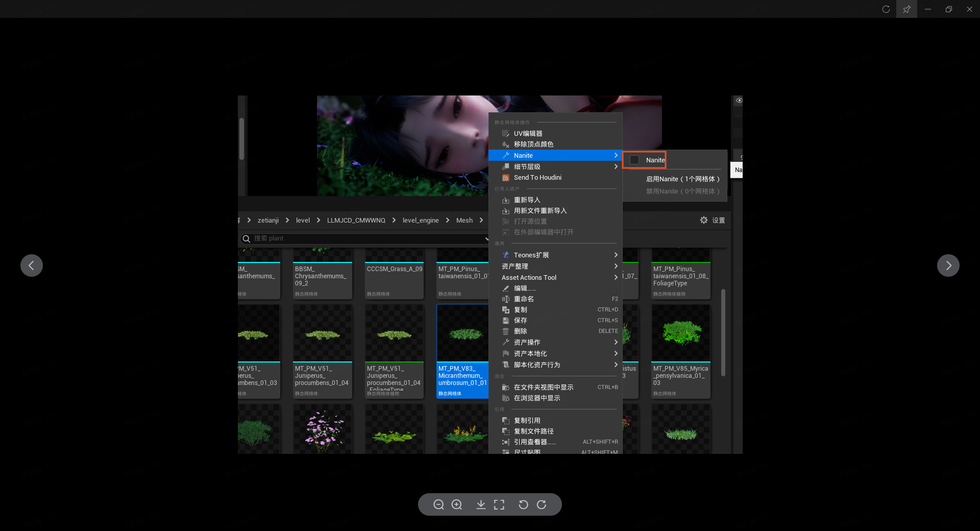Enable the Nanite checkbox
The image size is (980, 531).
point(634,160)
